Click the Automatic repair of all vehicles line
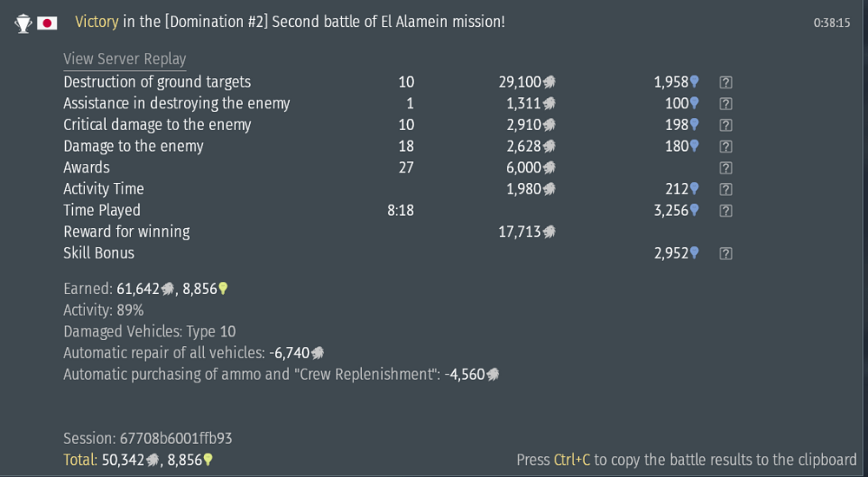This screenshot has height=477, width=868. click(194, 353)
